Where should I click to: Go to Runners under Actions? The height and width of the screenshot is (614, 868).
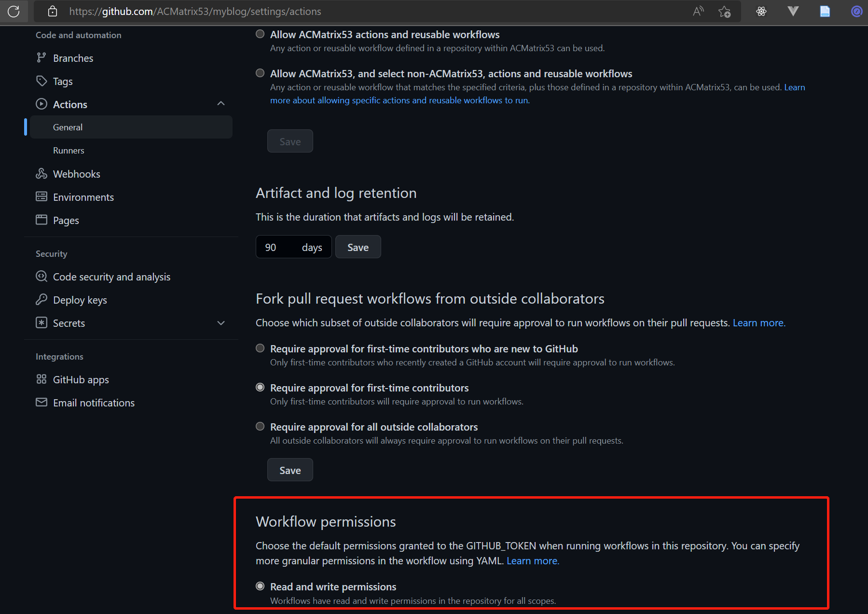69,150
